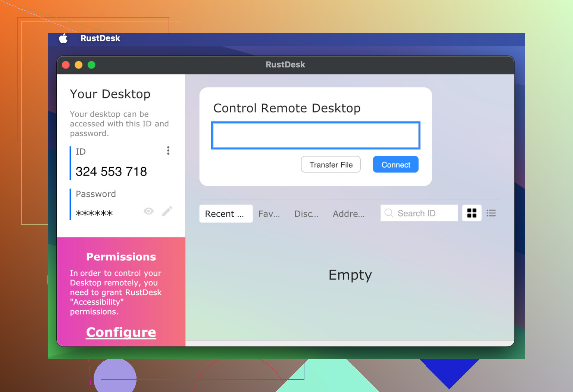Switch to the Favorites tab
Viewport: 573px width, 392px height.
click(x=269, y=214)
